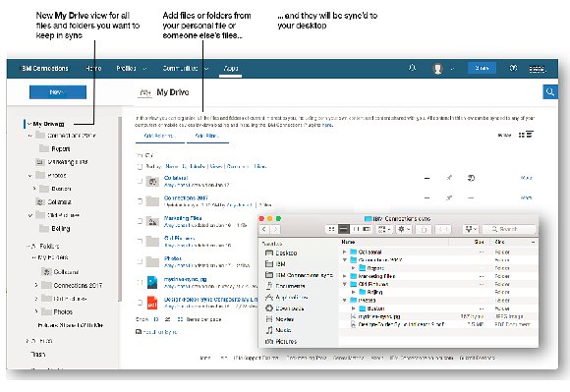Screen dimensions: 570x392
Task: Open My Folders in left sidebar
Action: [x=53, y=257]
